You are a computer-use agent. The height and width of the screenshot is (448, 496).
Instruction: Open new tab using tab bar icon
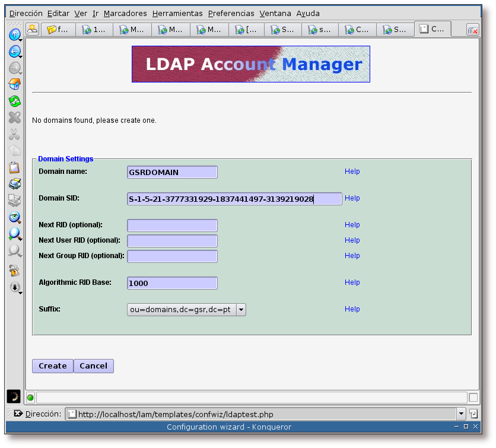32,29
